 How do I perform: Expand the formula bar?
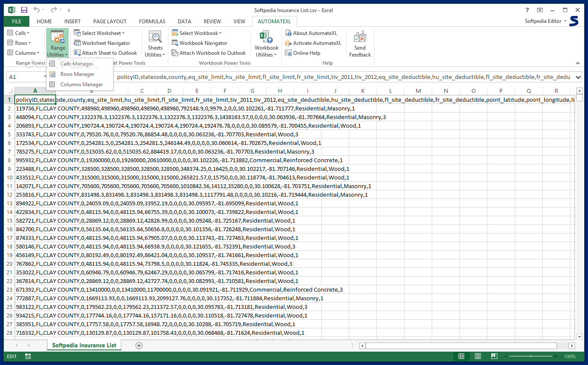point(578,77)
